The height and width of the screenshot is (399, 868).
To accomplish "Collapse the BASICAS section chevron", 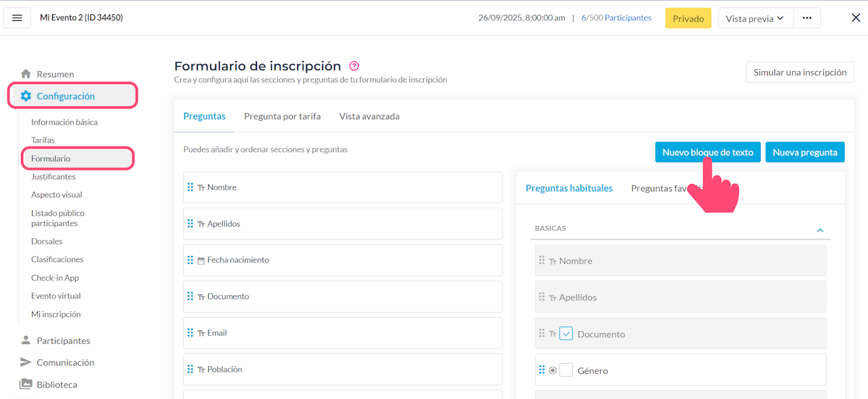I will point(820,230).
